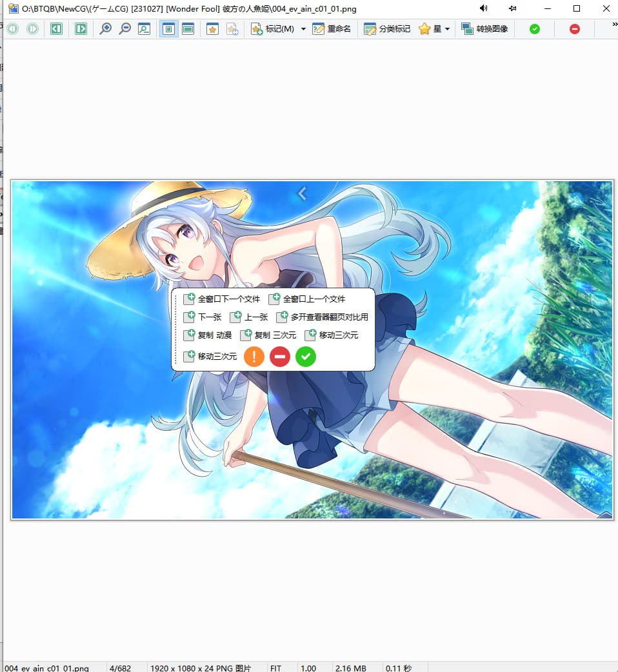Image resolution: width=618 pixels, height=672 pixels.
Task: Click green check circle in floating panel
Action: click(x=306, y=357)
